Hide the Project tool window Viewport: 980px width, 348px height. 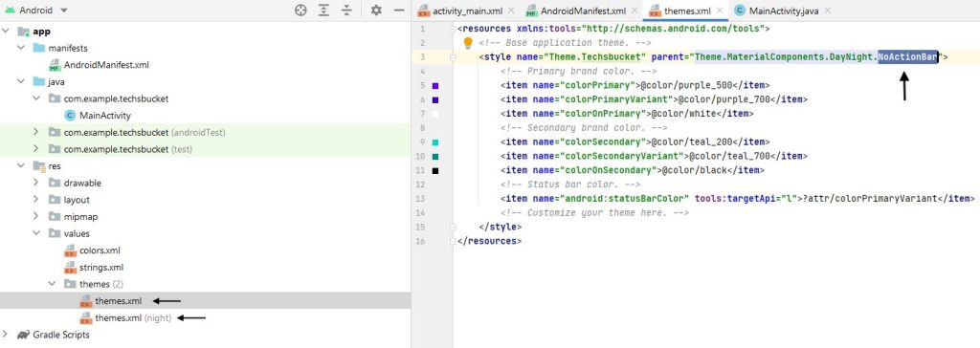point(399,10)
